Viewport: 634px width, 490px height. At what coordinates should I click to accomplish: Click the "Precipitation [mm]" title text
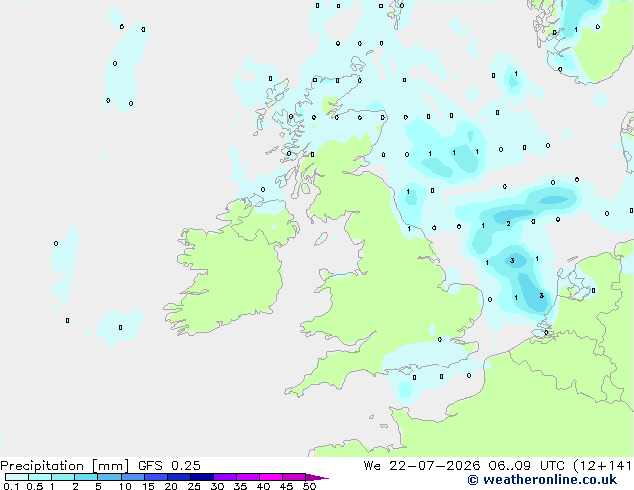click(65, 466)
